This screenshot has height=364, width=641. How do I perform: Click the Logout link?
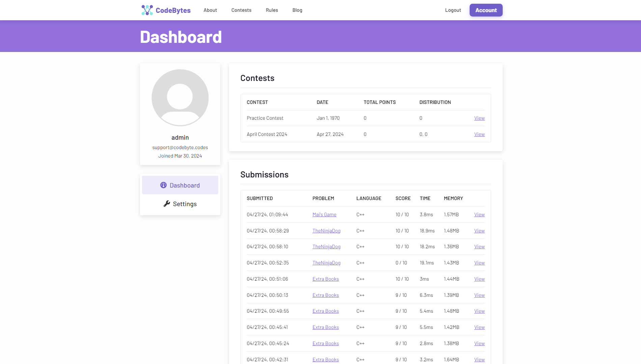pos(453,10)
